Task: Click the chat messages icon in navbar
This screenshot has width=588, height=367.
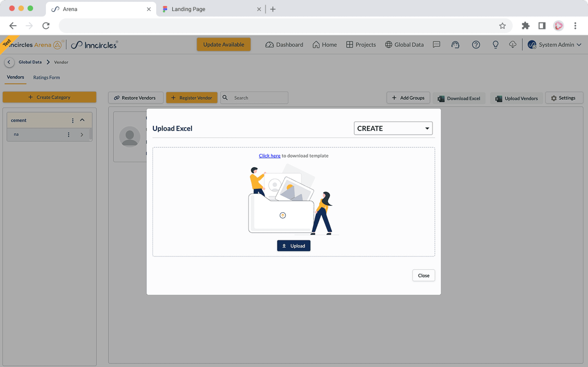Action: (436, 45)
